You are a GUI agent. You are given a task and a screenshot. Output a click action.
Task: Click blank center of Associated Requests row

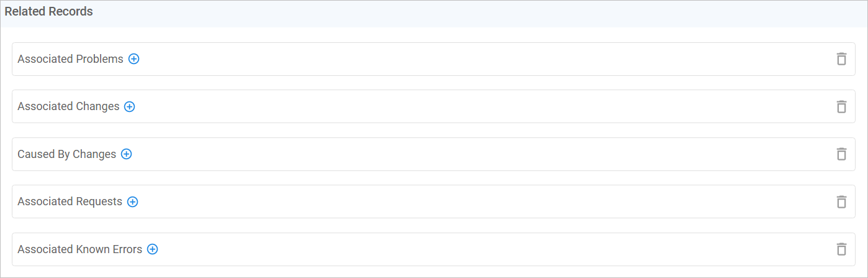tap(435, 202)
